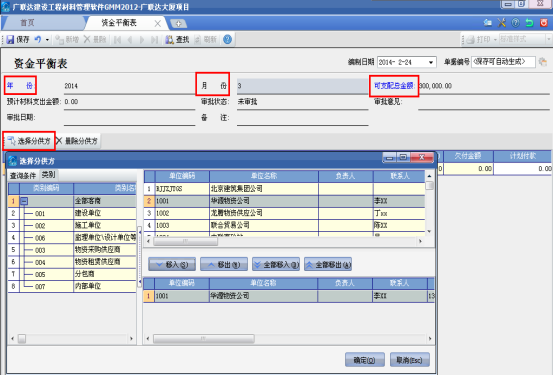553x376 pixels.
Task: Open the 编制日期 date dropdown
Action: [x=431, y=62]
